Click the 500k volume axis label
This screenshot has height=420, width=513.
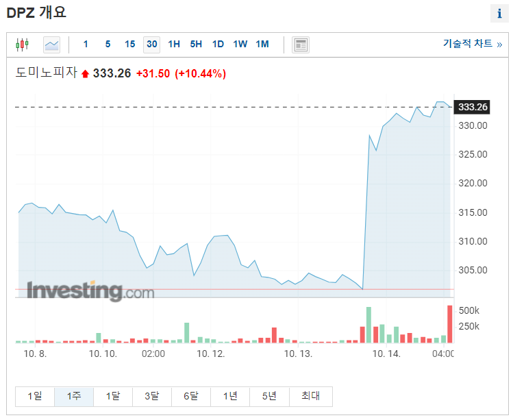(469, 310)
